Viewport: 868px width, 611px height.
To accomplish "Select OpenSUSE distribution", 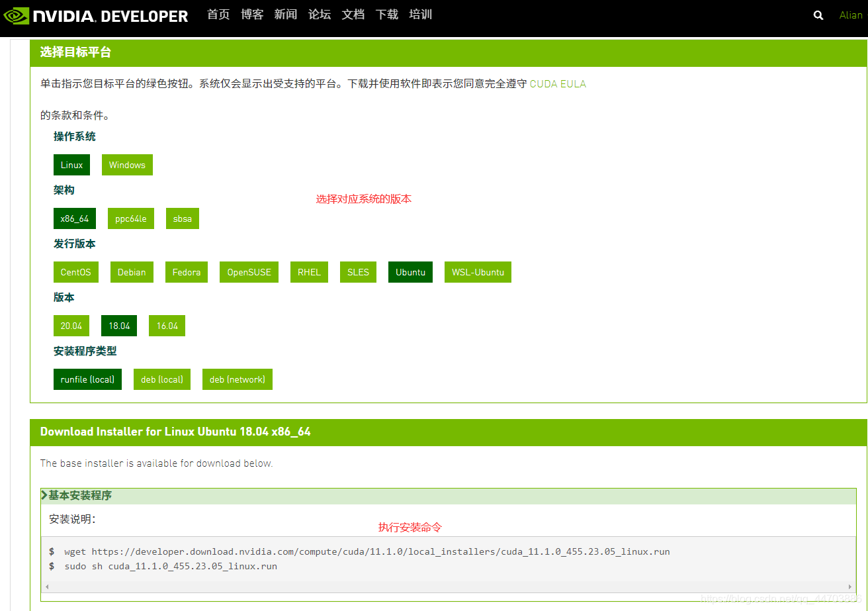I will coord(249,272).
